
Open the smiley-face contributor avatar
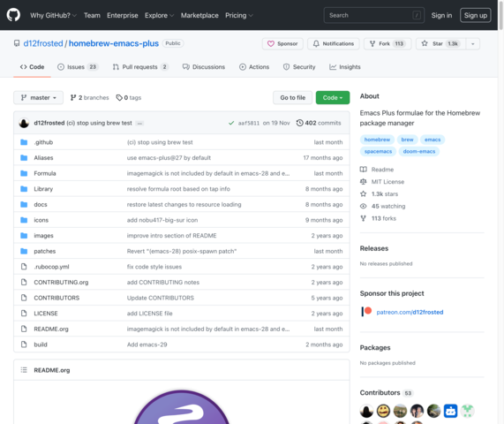(383, 411)
